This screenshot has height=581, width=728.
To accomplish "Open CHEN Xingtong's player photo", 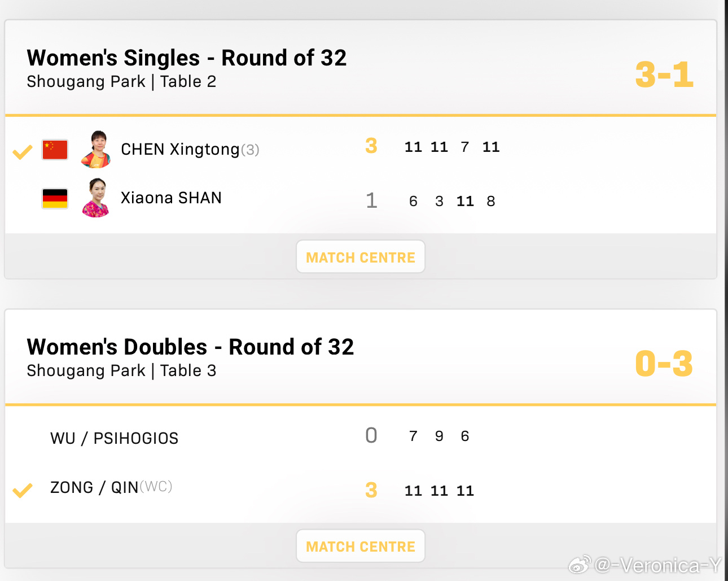I will coord(96,149).
